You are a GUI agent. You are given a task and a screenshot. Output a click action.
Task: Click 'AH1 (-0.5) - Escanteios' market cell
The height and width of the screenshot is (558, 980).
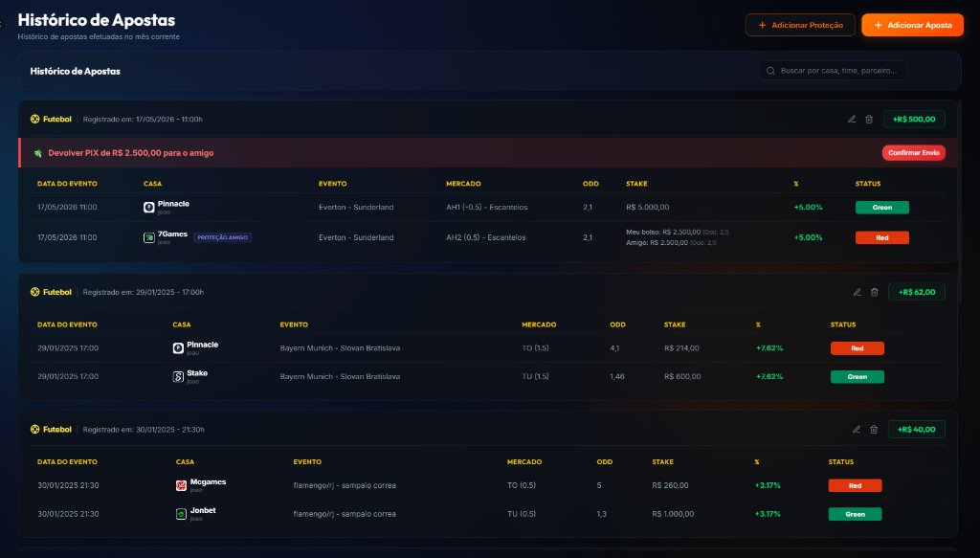[x=487, y=208]
